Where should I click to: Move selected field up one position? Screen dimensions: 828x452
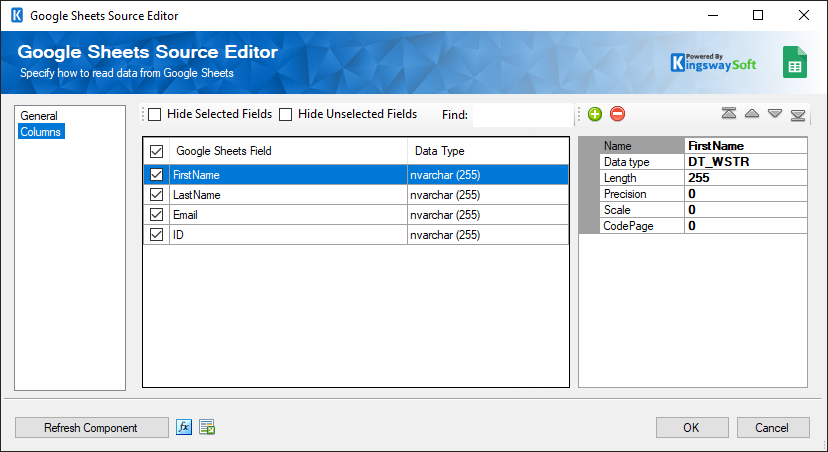752,114
